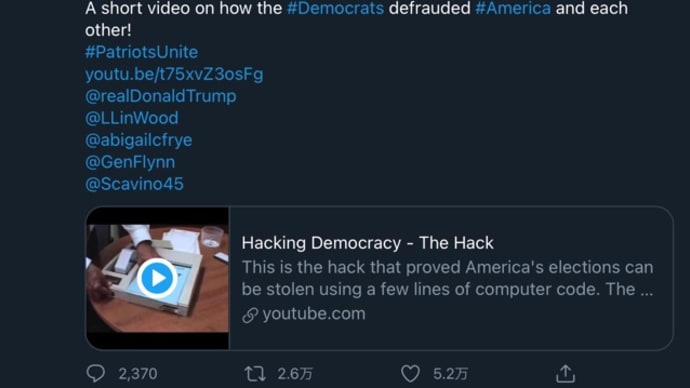This screenshot has height=388, width=690.
Task: Visit the @LLinWood profile mention
Action: pyautogui.click(x=132, y=118)
